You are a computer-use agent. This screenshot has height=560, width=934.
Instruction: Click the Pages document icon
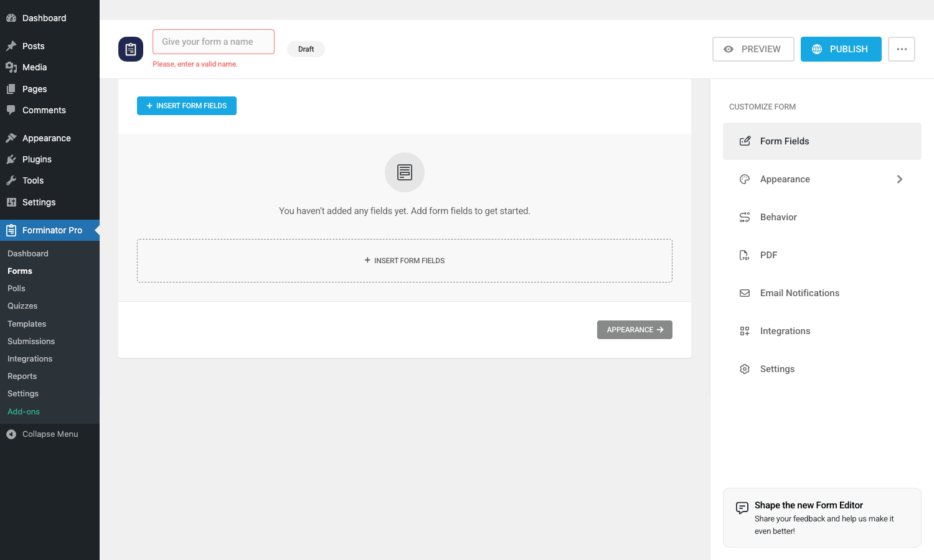[11, 89]
